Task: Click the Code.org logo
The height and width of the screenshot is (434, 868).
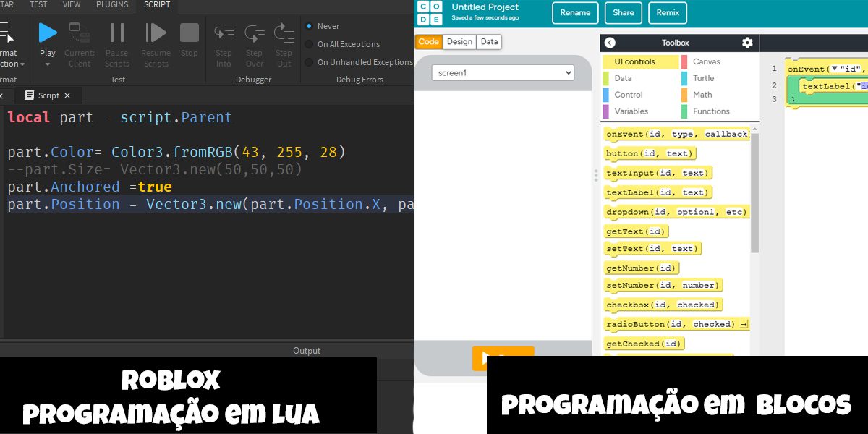Action: click(430, 13)
